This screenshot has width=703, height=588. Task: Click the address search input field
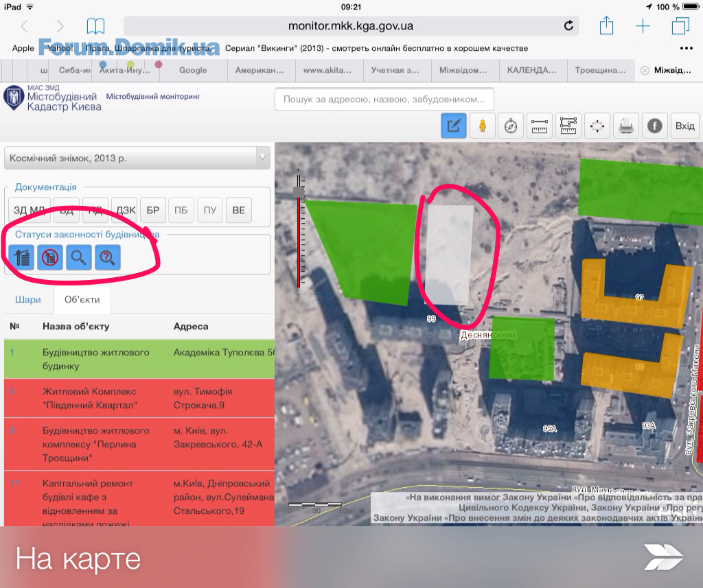(x=384, y=99)
